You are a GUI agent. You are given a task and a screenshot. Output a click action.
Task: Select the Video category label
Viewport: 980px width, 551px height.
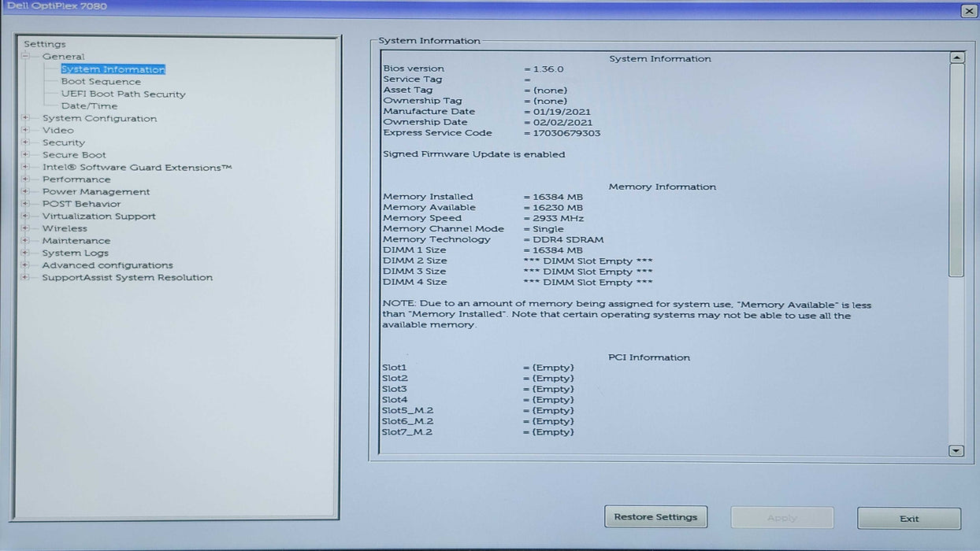coord(58,131)
